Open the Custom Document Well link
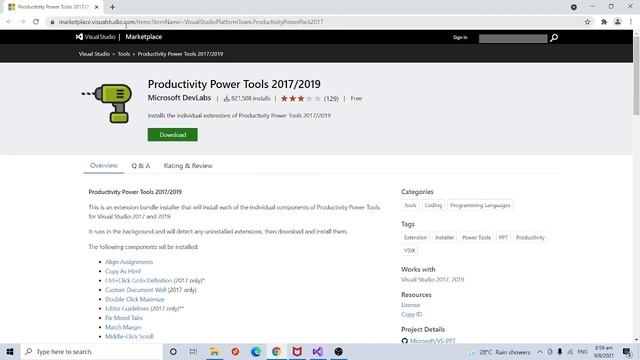This screenshot has width=640, height=360. click(136, 290)
